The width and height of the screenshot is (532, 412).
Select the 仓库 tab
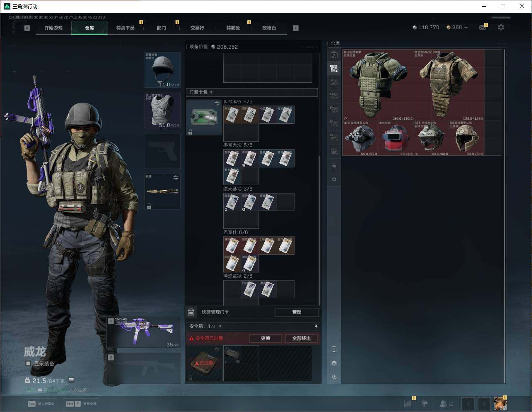coord(89,28)
